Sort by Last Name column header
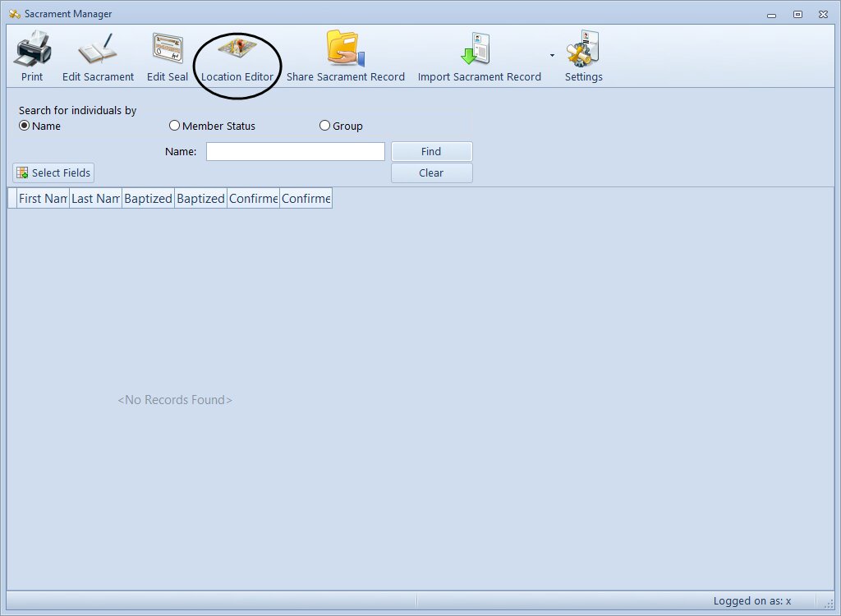Image resolution: width=841 pixels, height=616 pixels. coord(95,199)
